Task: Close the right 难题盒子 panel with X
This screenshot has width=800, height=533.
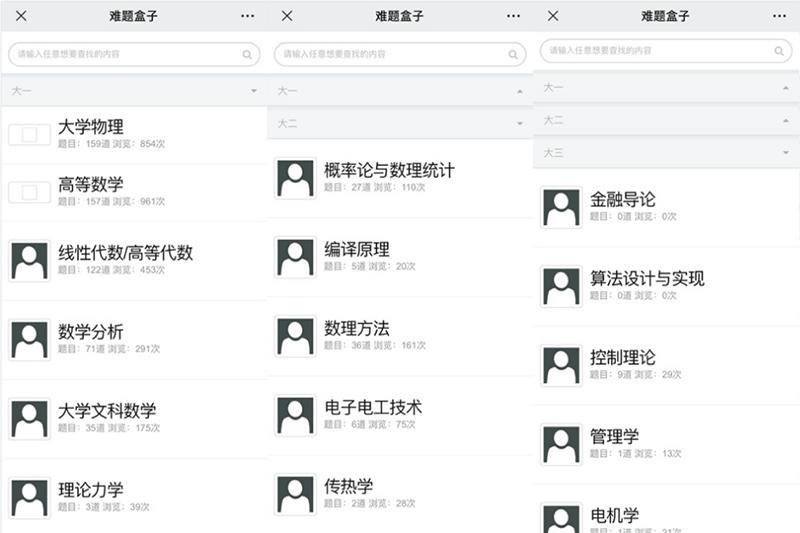Action: [x=553, y=16]
